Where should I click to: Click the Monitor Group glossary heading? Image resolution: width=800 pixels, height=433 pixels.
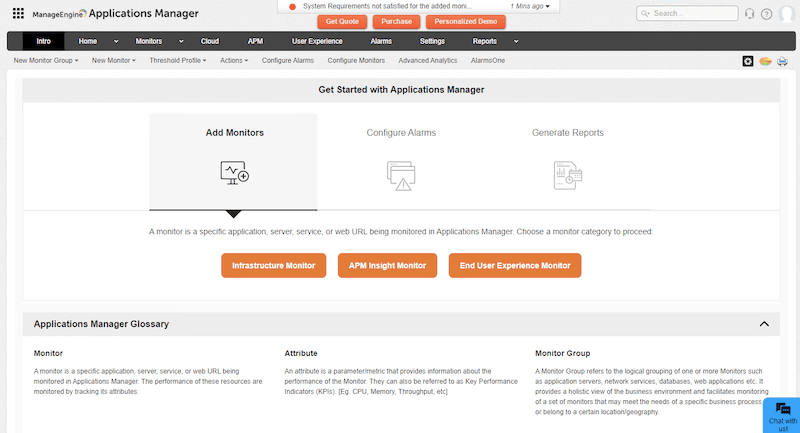[x=562, y=353]
